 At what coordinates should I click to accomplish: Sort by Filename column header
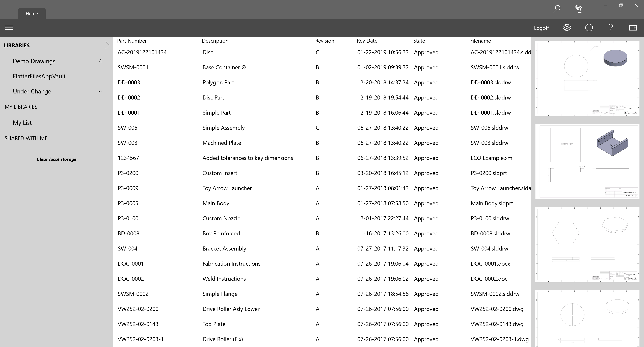[x=480, y=41]
